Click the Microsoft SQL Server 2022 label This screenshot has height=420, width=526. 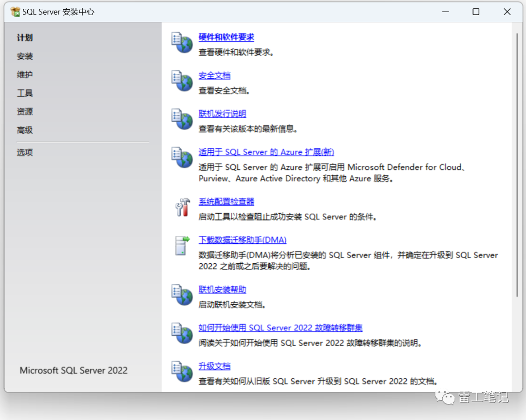(x=74, y=370)
